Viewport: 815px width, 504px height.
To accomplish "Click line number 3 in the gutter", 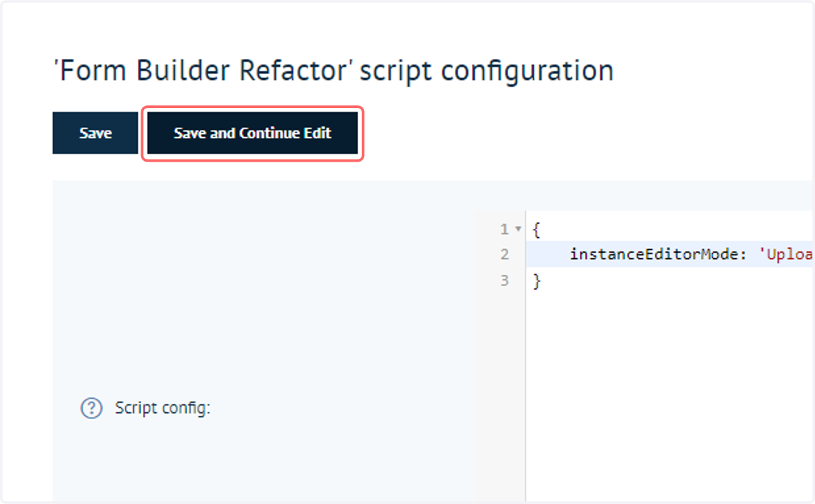I will tap(504, 281).
